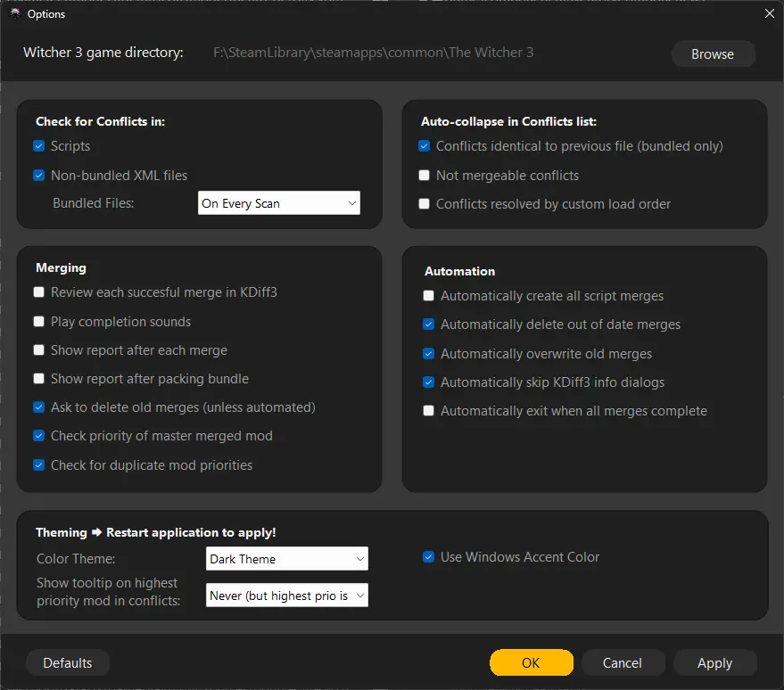Click the 'Show tooltip on highest priority mod' label

coord(109,592)
